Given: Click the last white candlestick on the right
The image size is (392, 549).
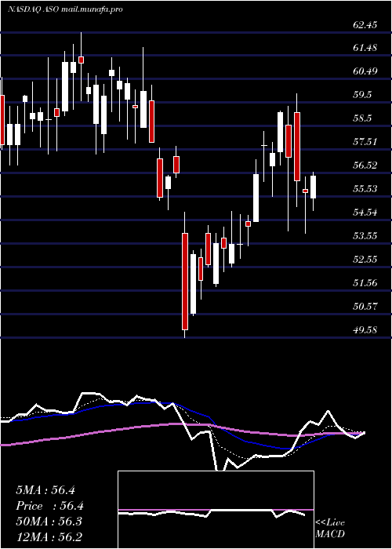Looking at the screenshot, I should click(313, 187).
